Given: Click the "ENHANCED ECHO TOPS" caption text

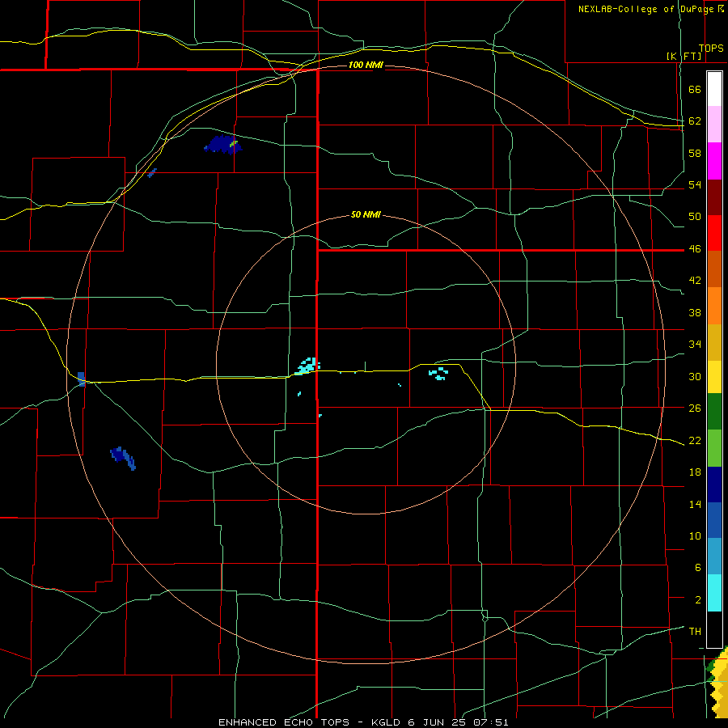Looking at the screenshot, I should coord(284,722).
